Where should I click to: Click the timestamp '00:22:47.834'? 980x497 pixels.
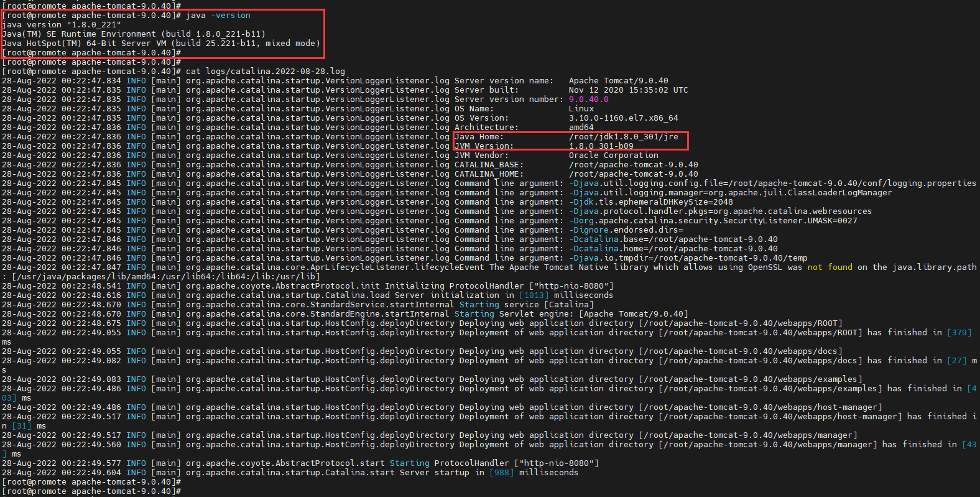tap(91, 81)
